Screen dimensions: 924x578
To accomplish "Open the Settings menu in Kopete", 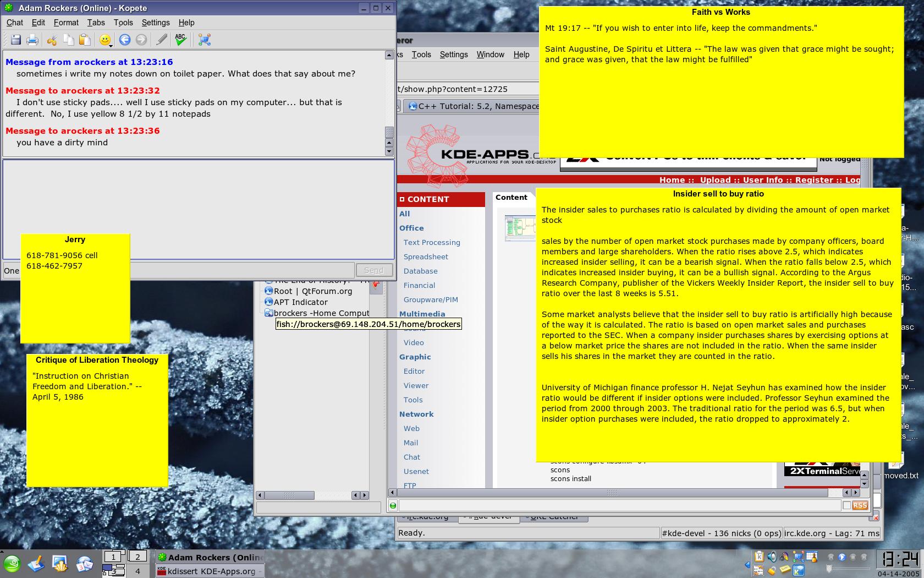I will pos(156,23).
